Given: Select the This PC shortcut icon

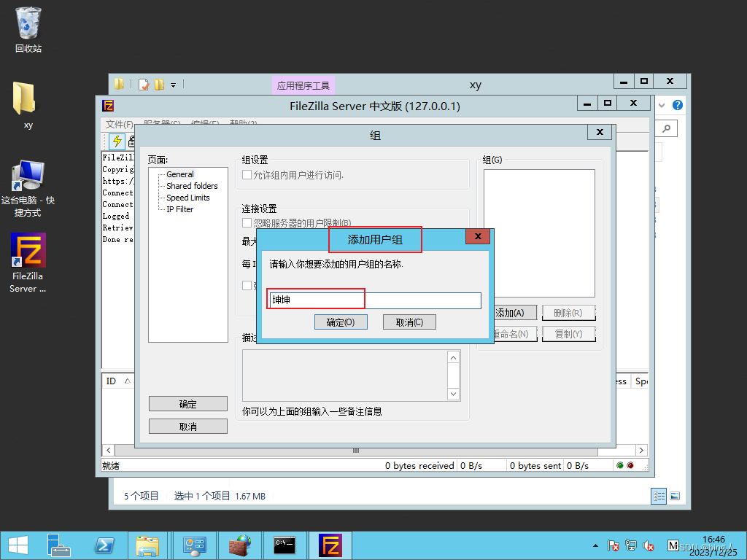Looking at the screenshot, I should pyautogui.click(x=28, y=189).
